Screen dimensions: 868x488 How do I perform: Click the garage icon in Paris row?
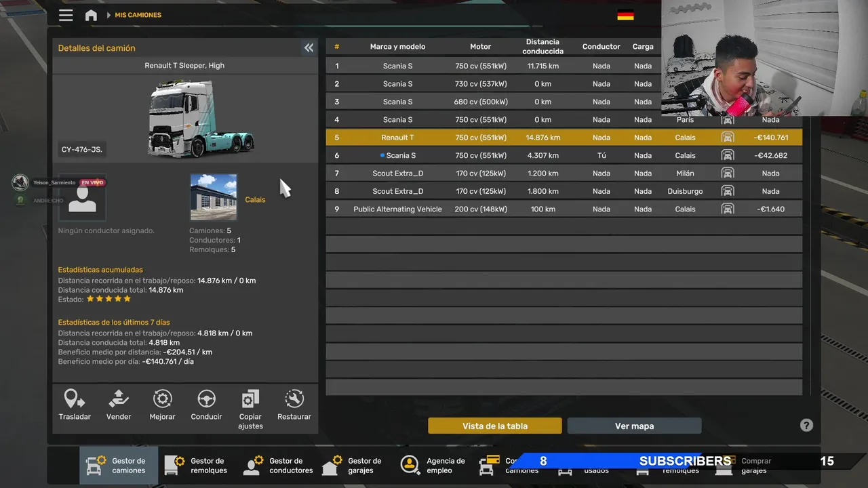click(728, 119)
